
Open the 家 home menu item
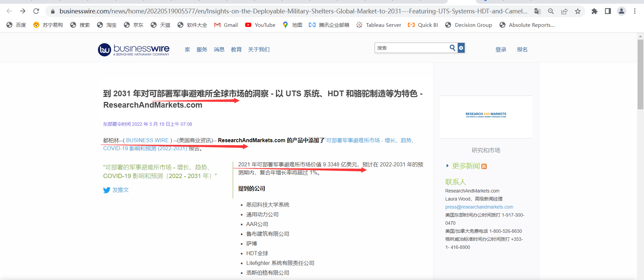(187, 50)
